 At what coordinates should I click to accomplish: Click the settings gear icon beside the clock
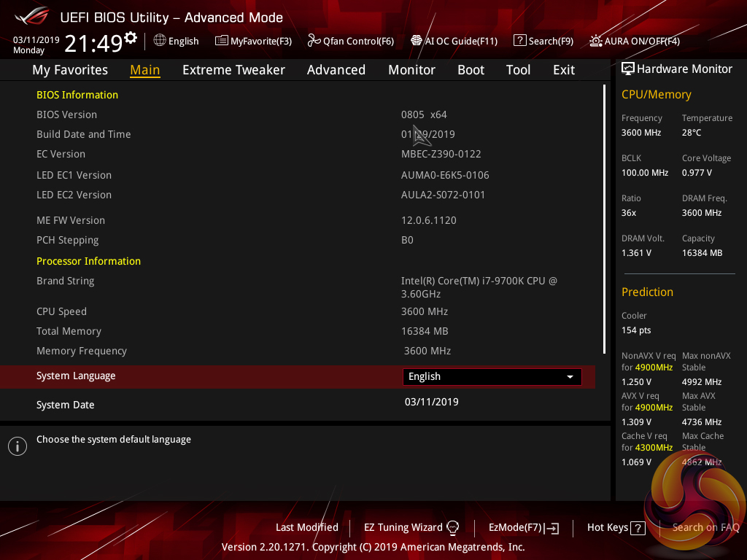131,38
